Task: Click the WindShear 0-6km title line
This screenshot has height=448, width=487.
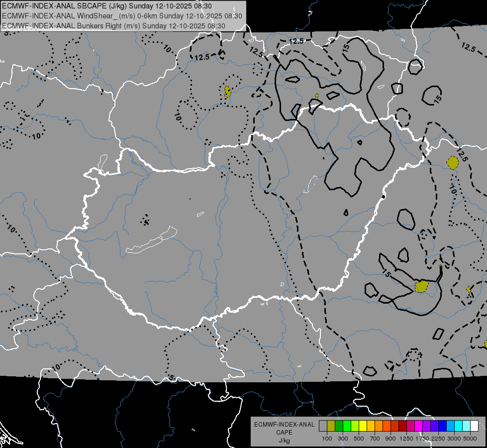Action: pos(122,16)
